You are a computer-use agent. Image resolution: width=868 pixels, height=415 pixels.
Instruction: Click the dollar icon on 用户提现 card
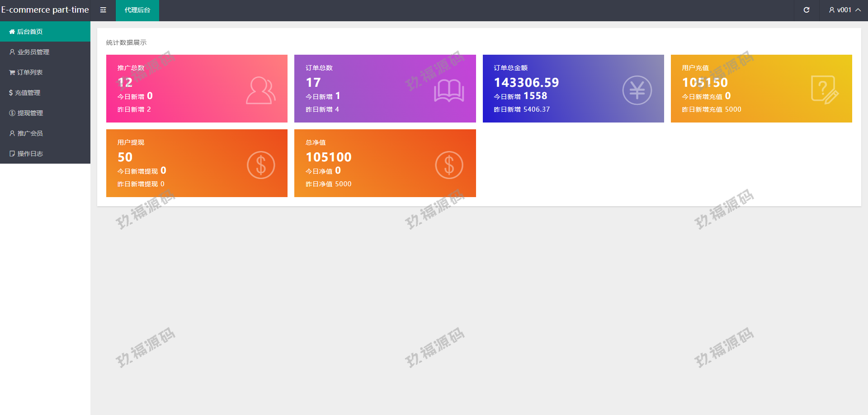261,165
